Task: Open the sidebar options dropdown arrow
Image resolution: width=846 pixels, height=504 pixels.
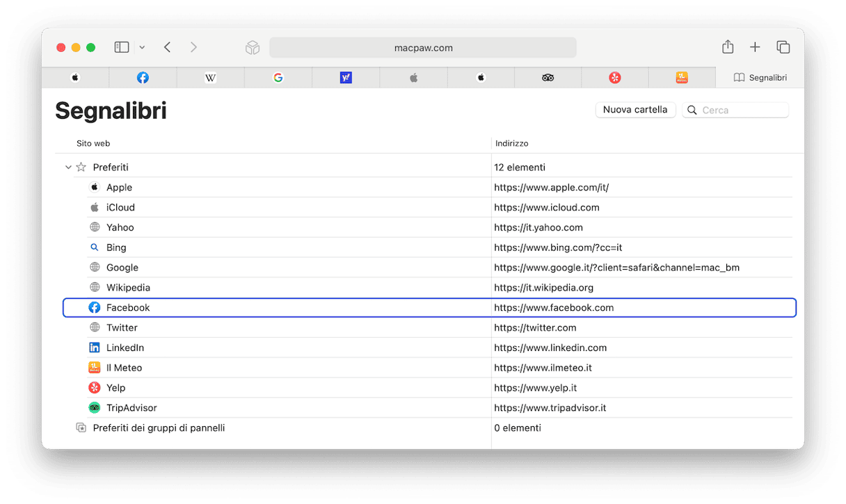Action: (142, 47)
